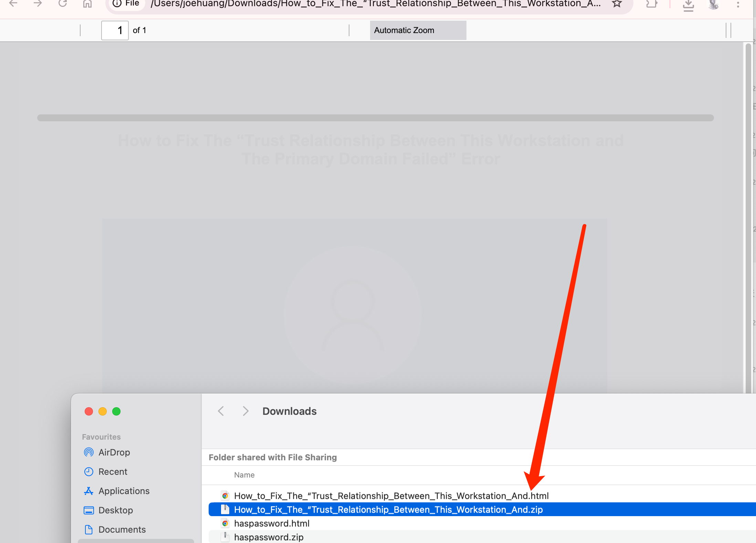Navigate back with the browser back arrow
Image resolution: width=756 pixels, height=543 pixels.
pos(14,4)
